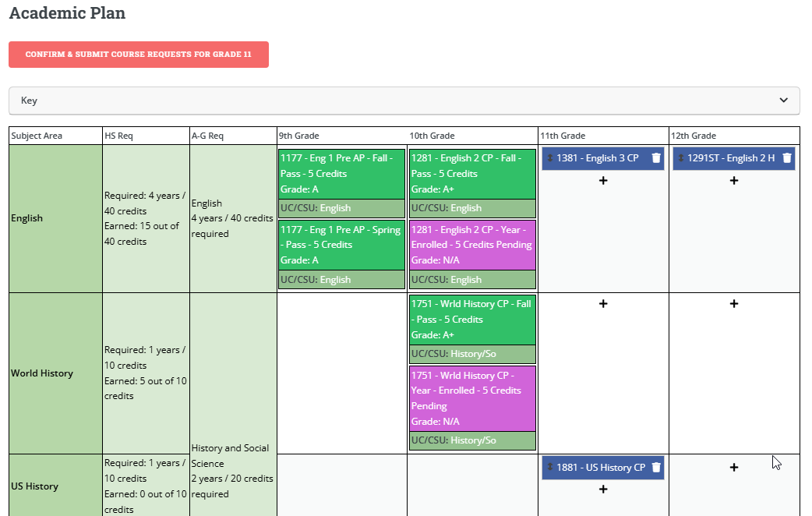812x516 pixels.
Task: Click the drag handle on 1291ST English 2 H
Action: (680, 158)
